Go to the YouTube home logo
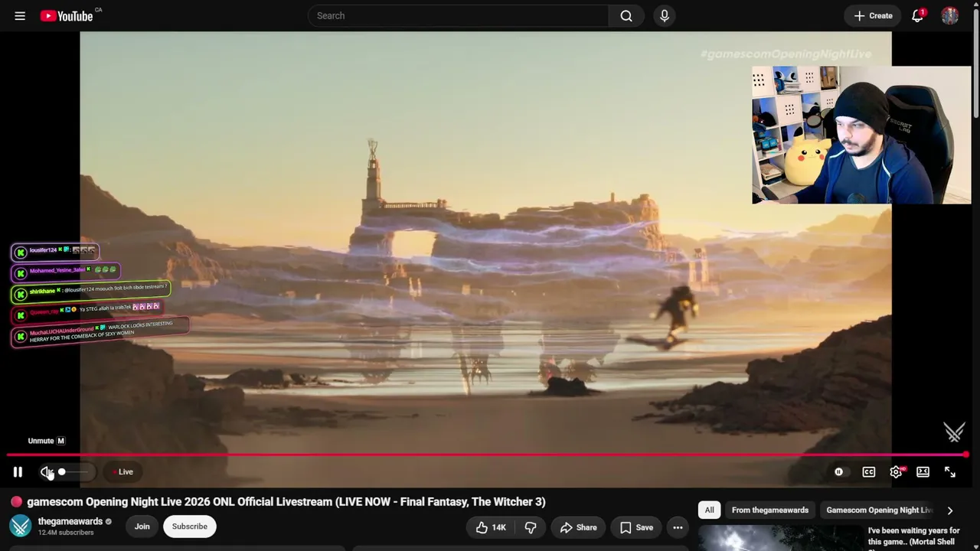Image resolution: width=980 pixels, height=551 pixels. pos(67,15)
